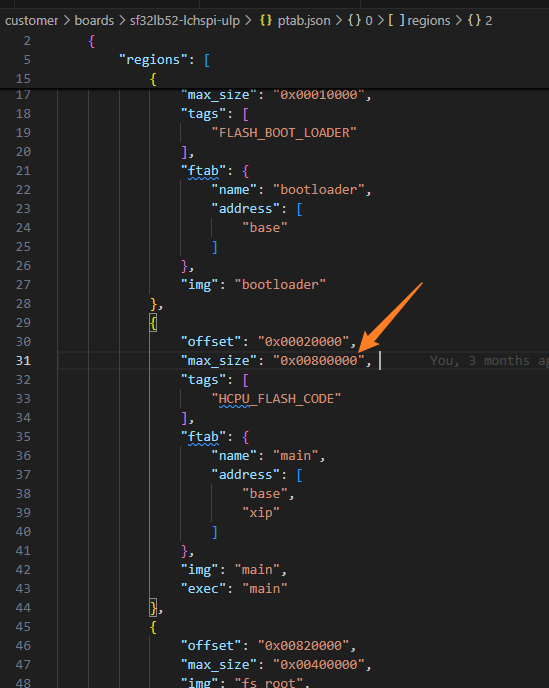Click the "img" key on line 42

point(199,570)
